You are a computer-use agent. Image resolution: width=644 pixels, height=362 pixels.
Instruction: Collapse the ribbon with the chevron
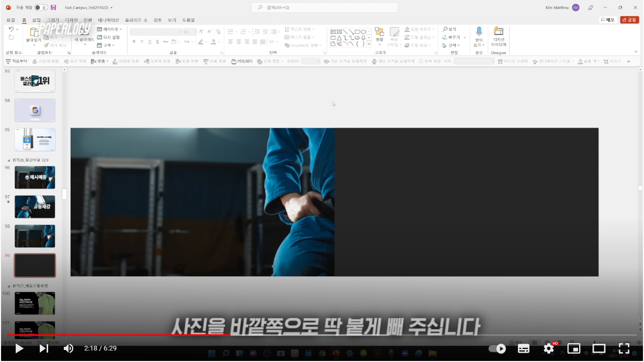(x=636, y=51)
